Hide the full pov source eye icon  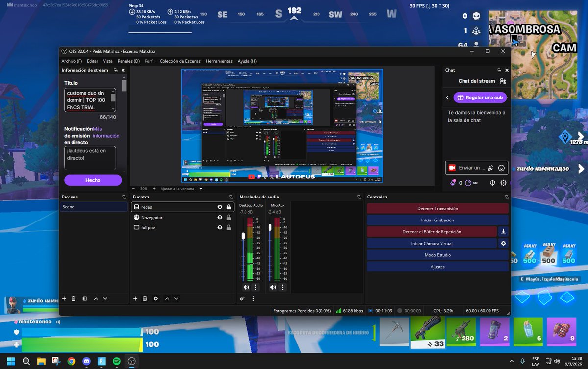click(x=220, y=227)
